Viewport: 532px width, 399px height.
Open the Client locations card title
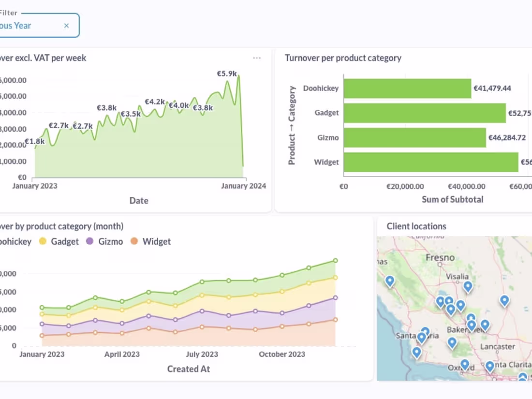(x=417, y=226)
